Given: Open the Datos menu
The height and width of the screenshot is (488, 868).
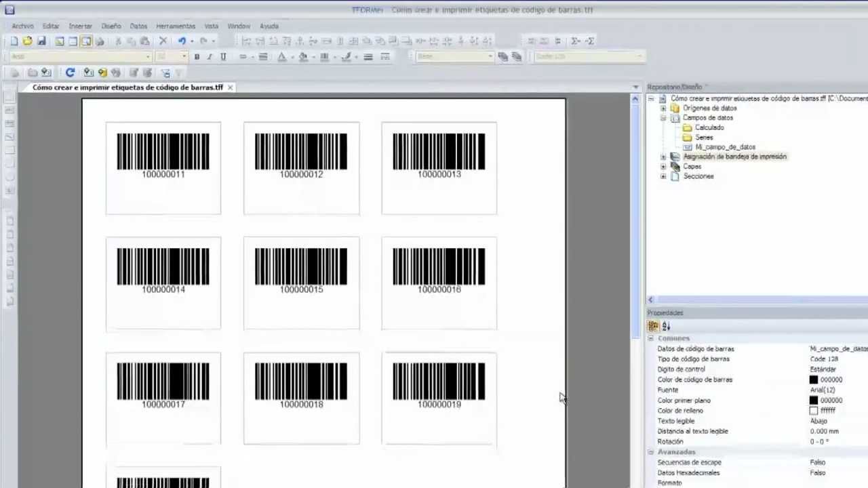Looking at the screenshot, I should point(138,26).
